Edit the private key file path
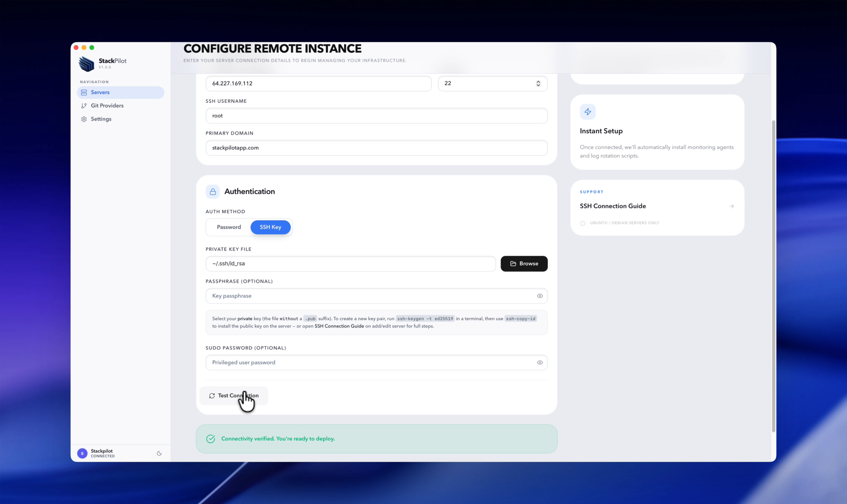847x504 pixels. point(351,264)
